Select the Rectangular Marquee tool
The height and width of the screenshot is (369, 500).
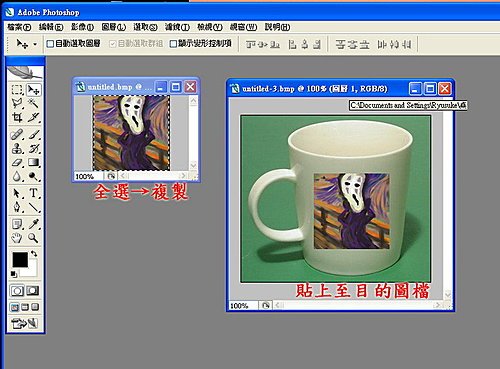(17, 90)
